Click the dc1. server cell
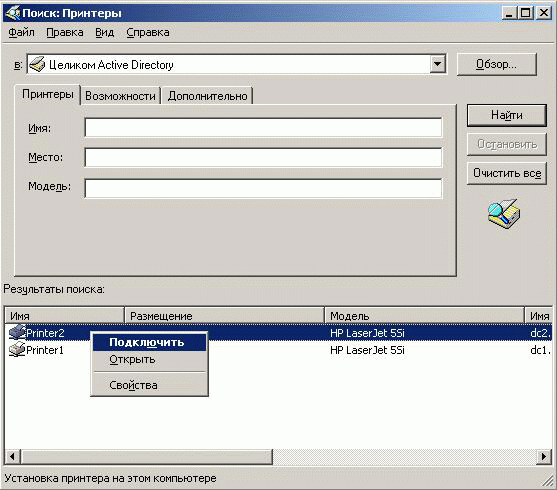This screenshot has width=557, height=490. click(x=540, y=350)
